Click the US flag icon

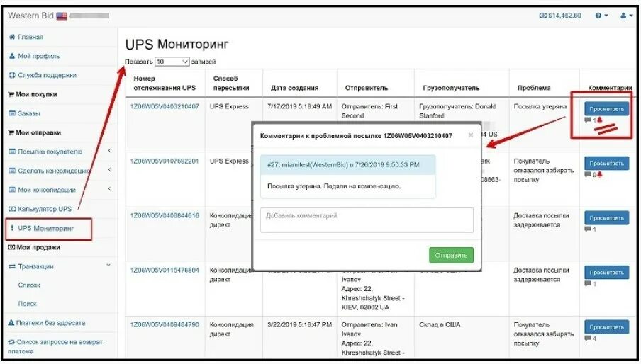[x=62, y=16]
